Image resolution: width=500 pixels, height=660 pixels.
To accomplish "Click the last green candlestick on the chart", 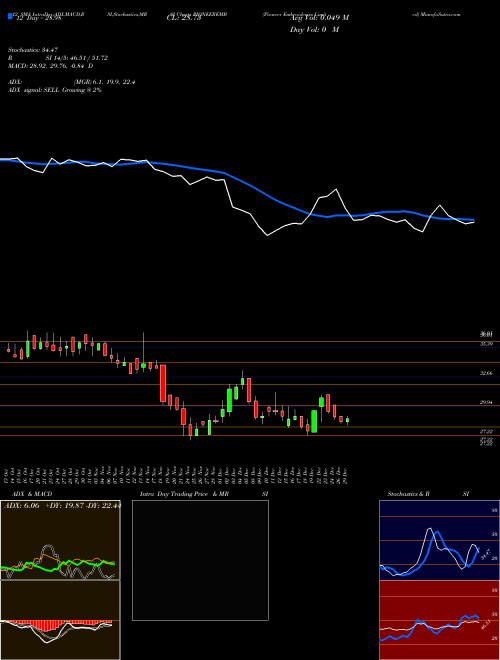I will click(x=347, y=420).
